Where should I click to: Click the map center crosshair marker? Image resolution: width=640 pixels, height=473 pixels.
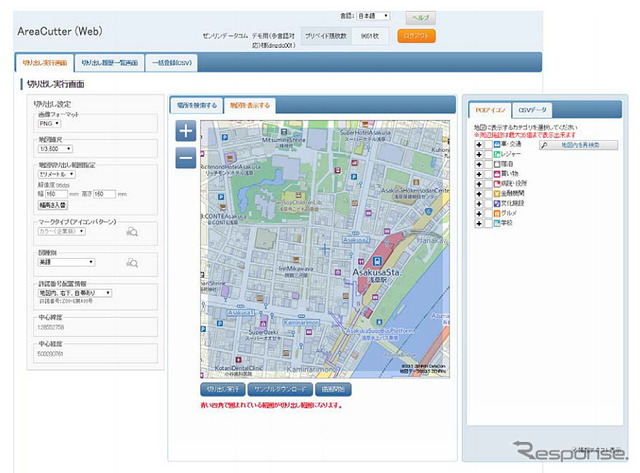click(325, 248)
